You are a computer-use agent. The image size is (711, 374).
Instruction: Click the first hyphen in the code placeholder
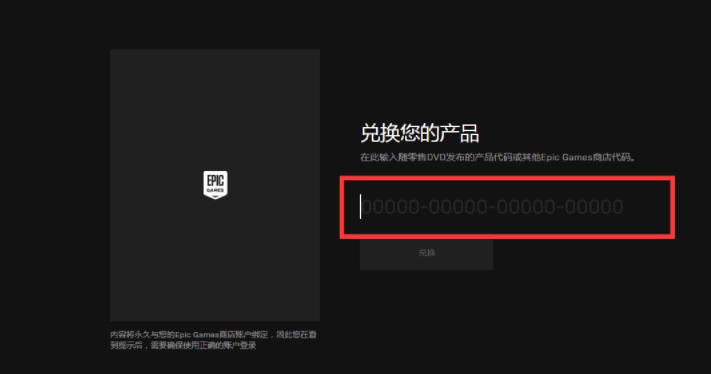pos(424,208)
